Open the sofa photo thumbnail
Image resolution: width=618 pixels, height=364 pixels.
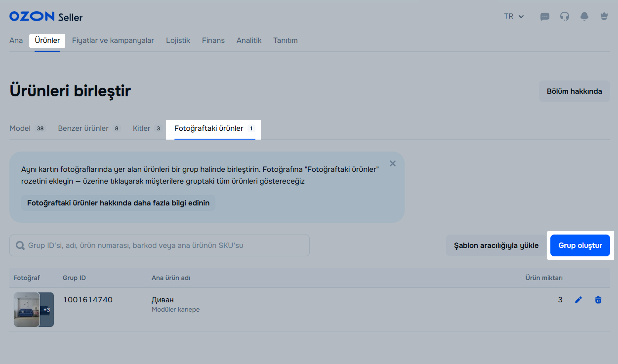pos(27,310)
